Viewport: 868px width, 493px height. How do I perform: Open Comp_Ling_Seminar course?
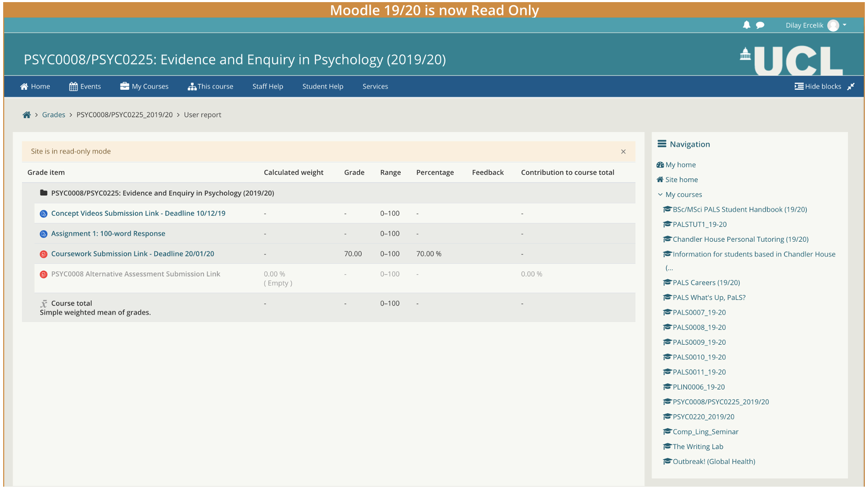coord(706,432)
